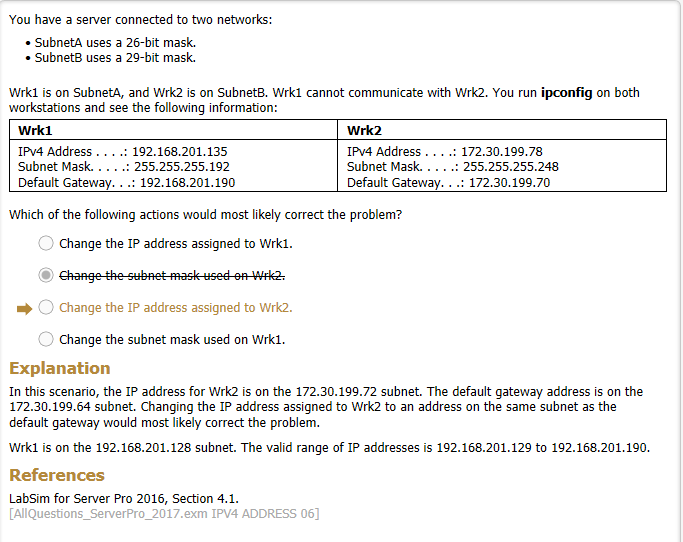
Task: Click the bold ipconfig word
Action: [x=566, y=93]
